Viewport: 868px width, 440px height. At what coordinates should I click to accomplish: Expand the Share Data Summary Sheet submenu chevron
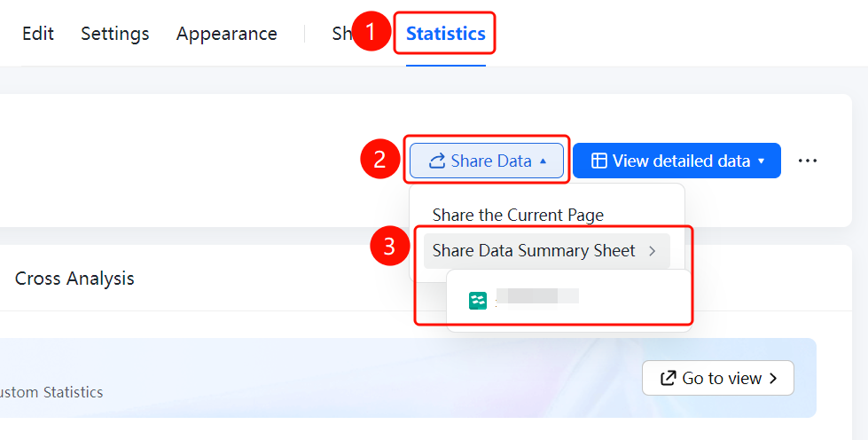652,251
